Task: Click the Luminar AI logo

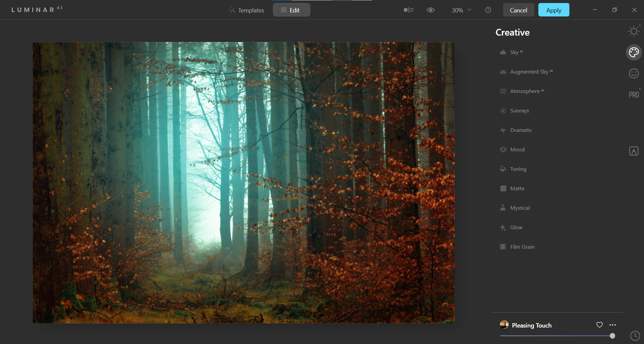Action: pos(37,10)
